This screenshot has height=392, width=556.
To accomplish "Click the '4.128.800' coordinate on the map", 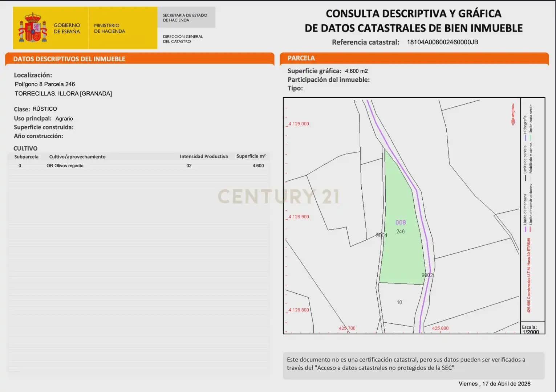I will pos(299,310).
